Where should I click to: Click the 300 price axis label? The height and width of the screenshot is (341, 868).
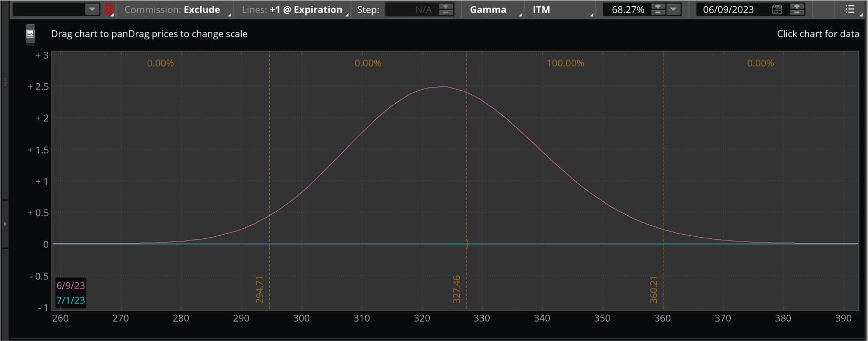[301, 318]
